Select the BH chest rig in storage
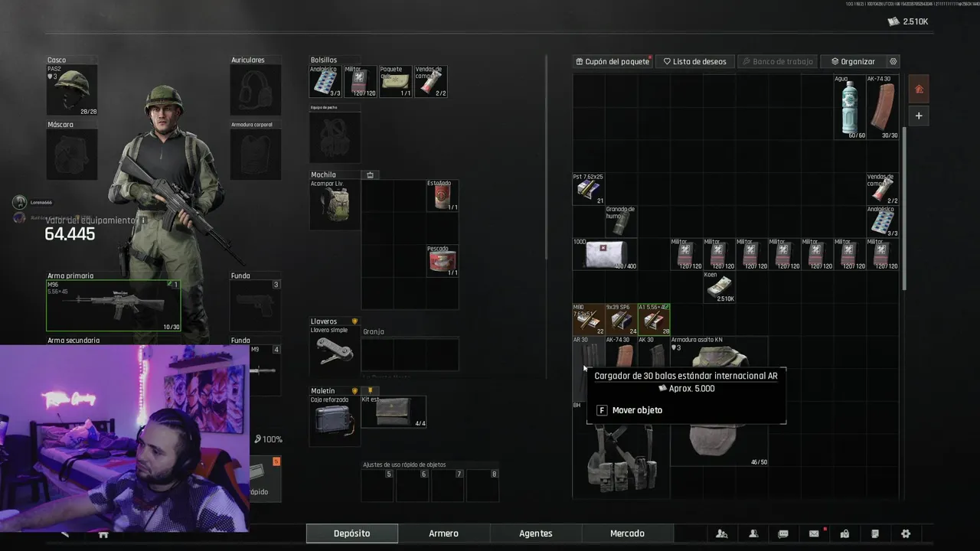The image size is (980, 551). point(621,459)
